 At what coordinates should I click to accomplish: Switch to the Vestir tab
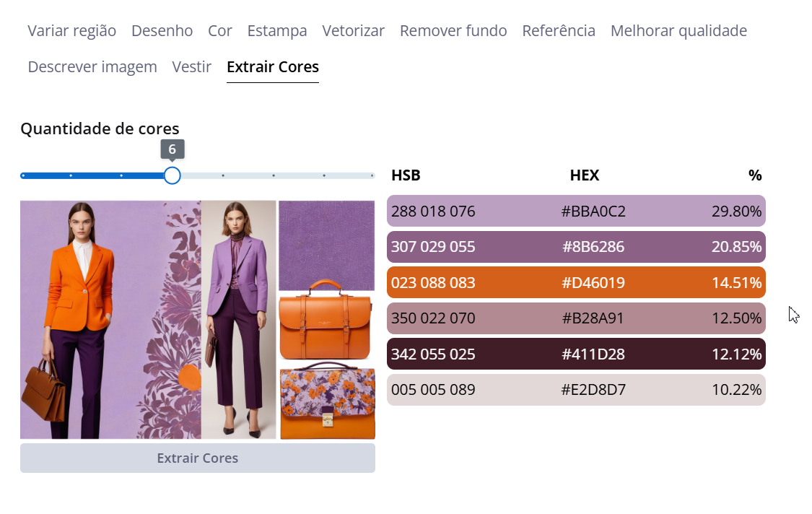(x=192, y=67)
